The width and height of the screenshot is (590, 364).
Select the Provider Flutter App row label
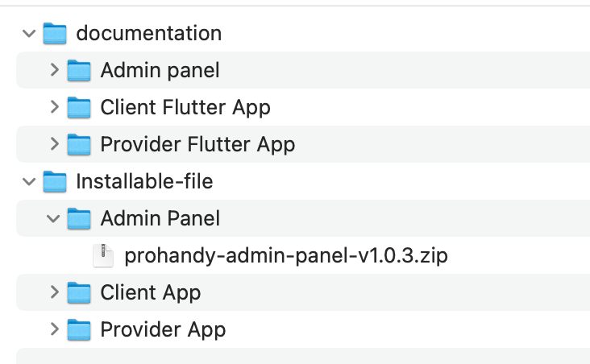pos(197,144)
